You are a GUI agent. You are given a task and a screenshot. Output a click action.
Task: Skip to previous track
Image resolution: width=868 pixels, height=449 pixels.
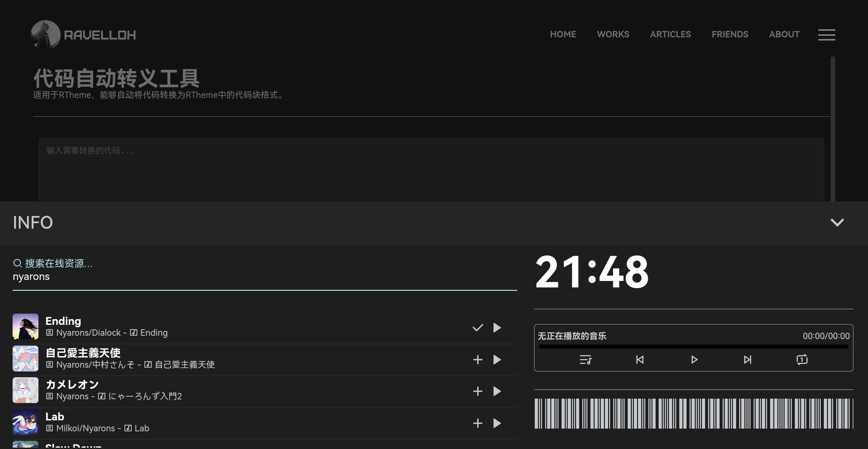[640, 360]
